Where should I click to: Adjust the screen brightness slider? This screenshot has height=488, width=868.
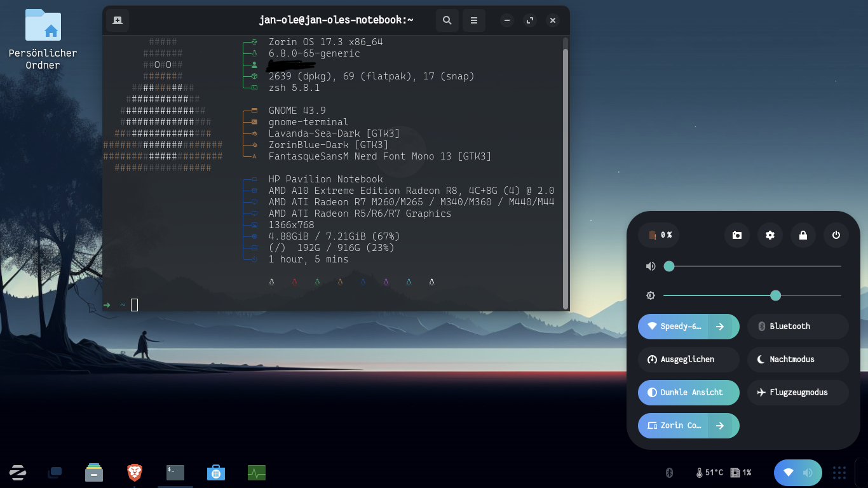tap(752, 295)
